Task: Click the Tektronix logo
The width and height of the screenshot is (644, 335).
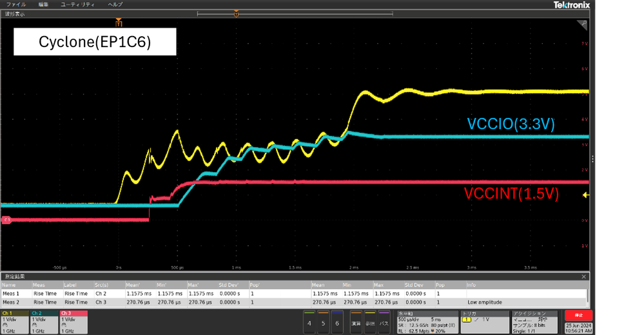Action: tap(571, 5)
